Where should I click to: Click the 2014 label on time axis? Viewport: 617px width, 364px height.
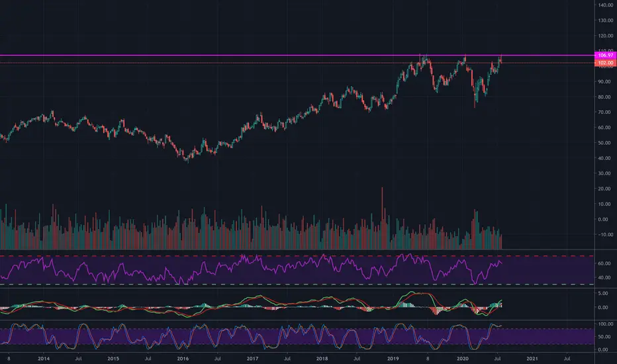(x=44, y=359)
